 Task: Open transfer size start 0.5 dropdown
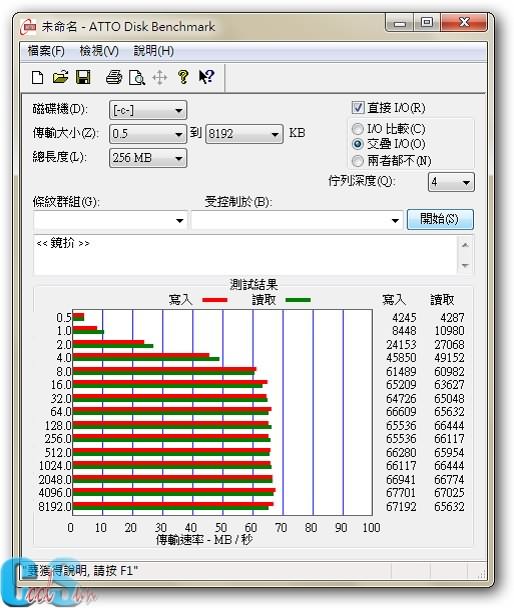tap(148, 134)
